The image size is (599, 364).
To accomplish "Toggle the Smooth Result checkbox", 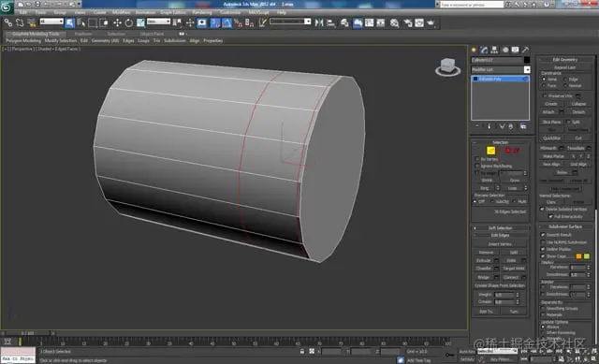I will click(x=543, y=235).
